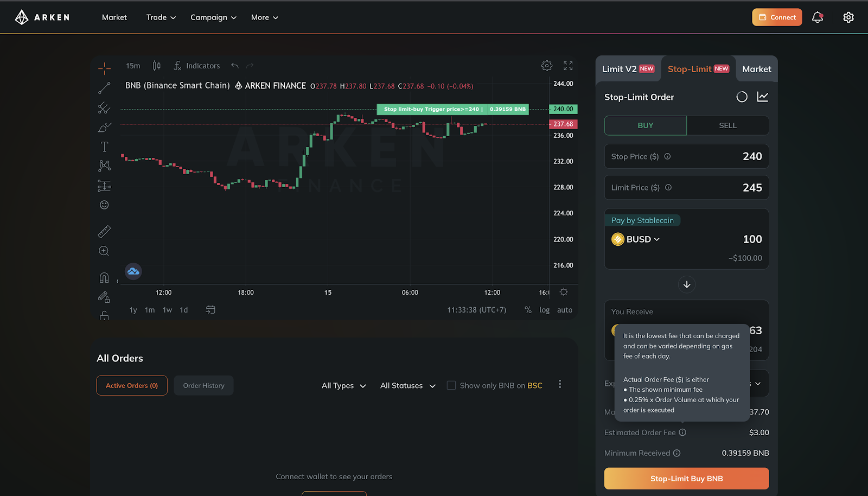Click the Stop Price input field
868x496 pixels.
point(687,156)
